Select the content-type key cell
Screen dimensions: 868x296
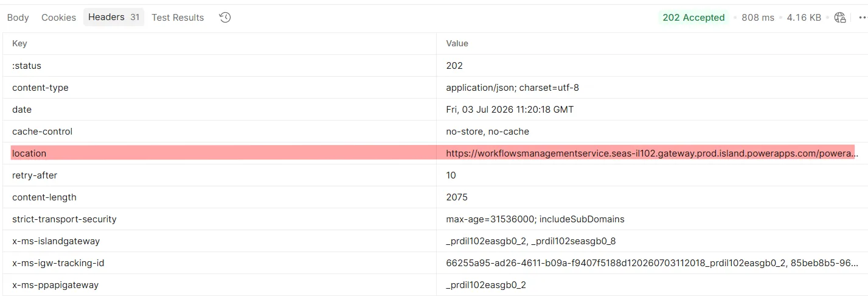pyautogui.click(x=220, y=88)
